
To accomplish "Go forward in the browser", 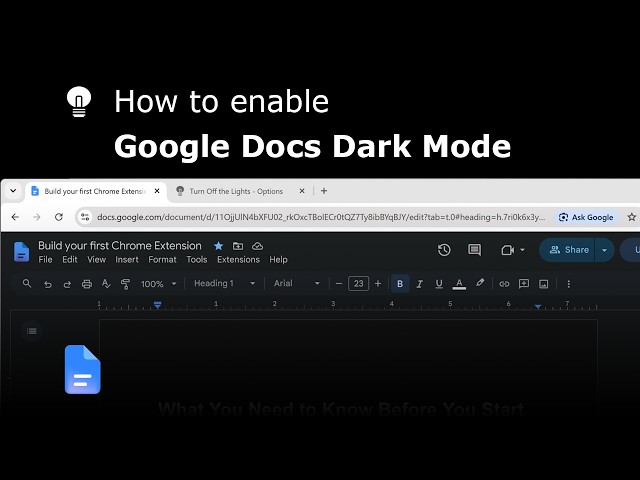I will click(x=37, y=217).
